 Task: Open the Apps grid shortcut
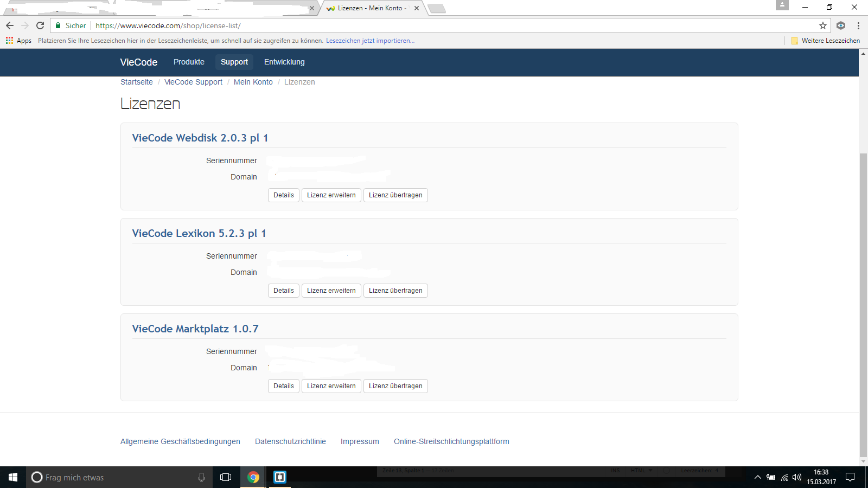pos(18,41)
